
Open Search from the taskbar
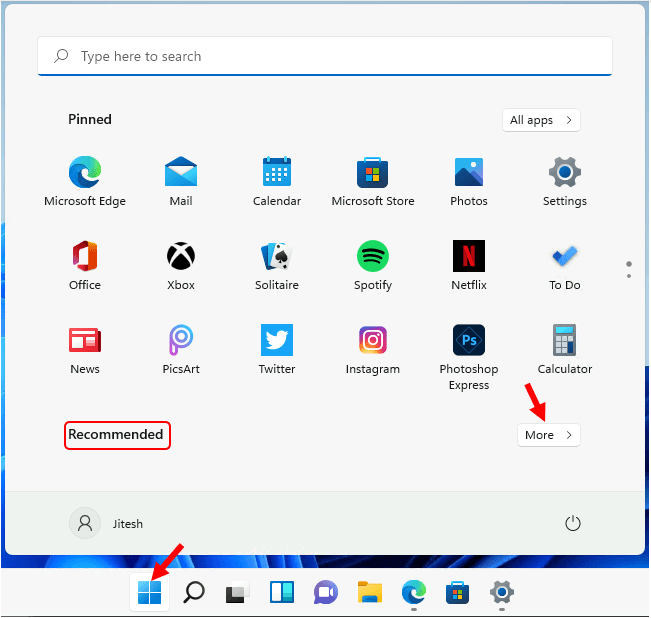193,592
